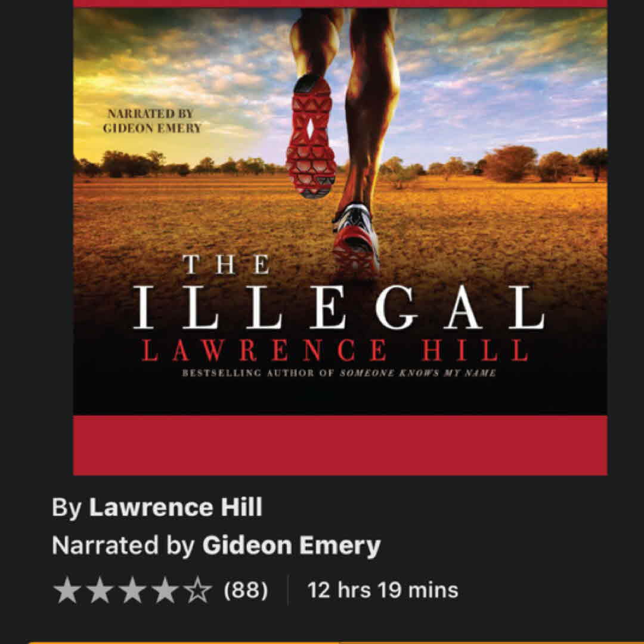Image resolution: width=644 pixels, height=644 pixels.
Task: Click the raised red shoe sole
Action: [311, 135]
